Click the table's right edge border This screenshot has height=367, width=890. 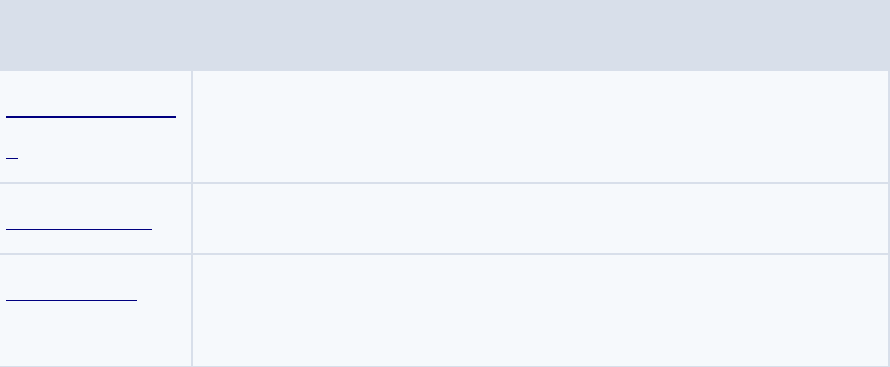[889, 218]
